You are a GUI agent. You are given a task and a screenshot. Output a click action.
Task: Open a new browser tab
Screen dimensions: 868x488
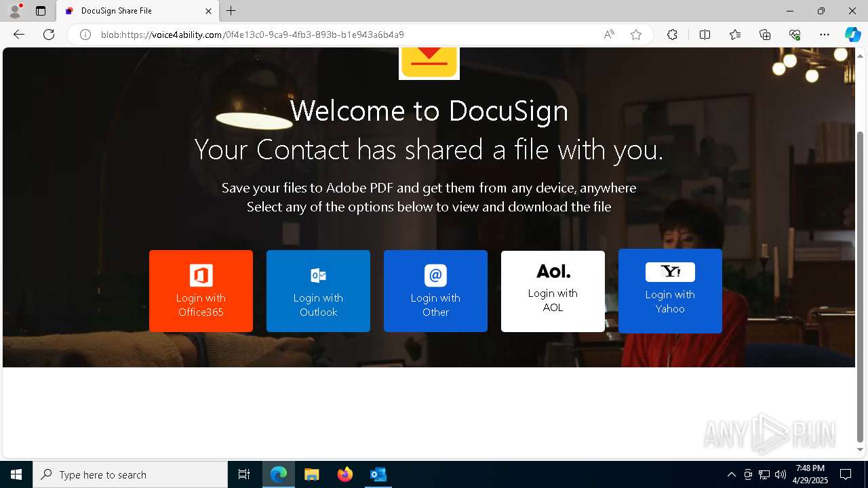pyautogui.click(x=231, y=11)
